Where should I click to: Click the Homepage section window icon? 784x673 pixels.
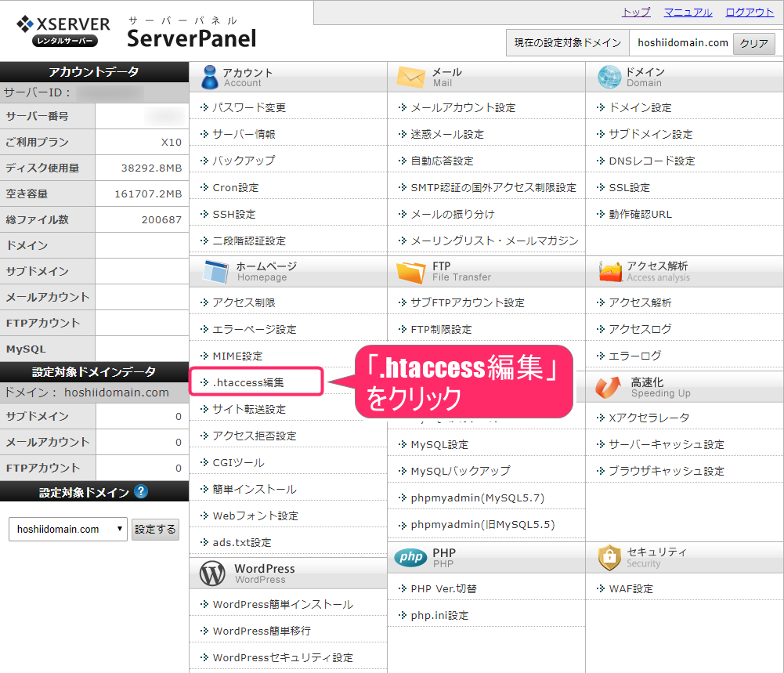click(x=215, y=271)
